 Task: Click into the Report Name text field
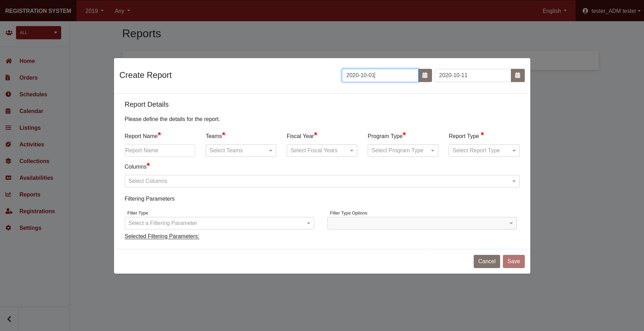[x=160, y=151]
